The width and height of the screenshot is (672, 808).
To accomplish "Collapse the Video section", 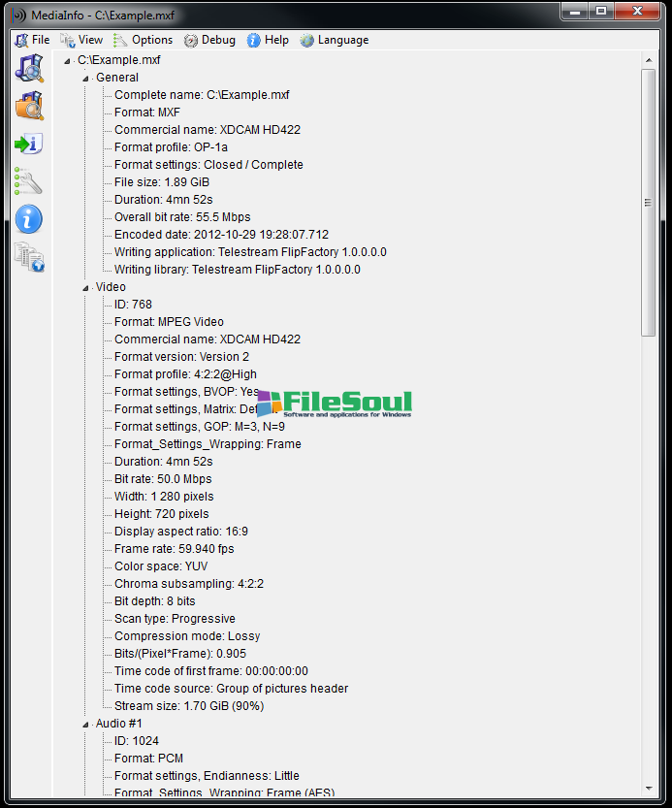I will pos(85,287).
